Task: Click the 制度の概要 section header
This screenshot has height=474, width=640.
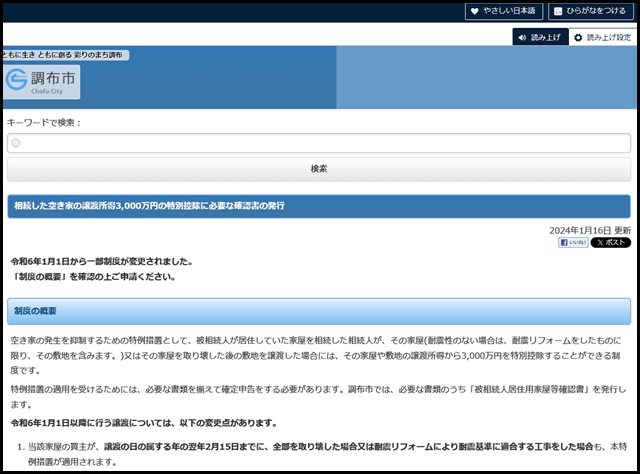Action: click(319, 312)
